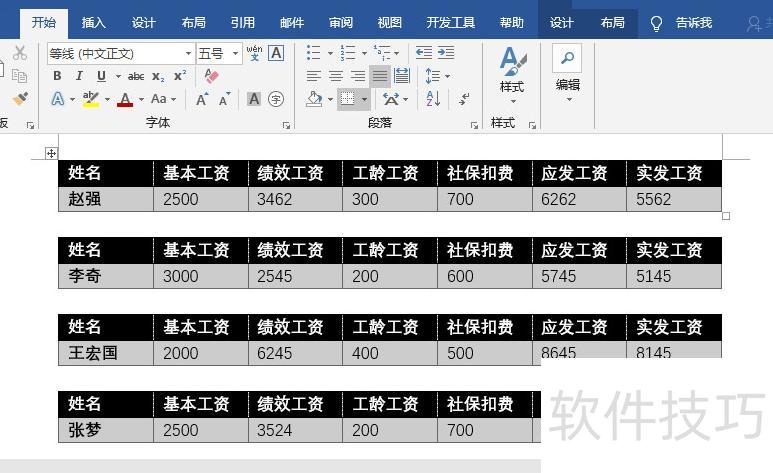Image resolution: width=773 pixels, height=473 pixels.
Task: Apply character border A icon
Action: pos(276,53)
